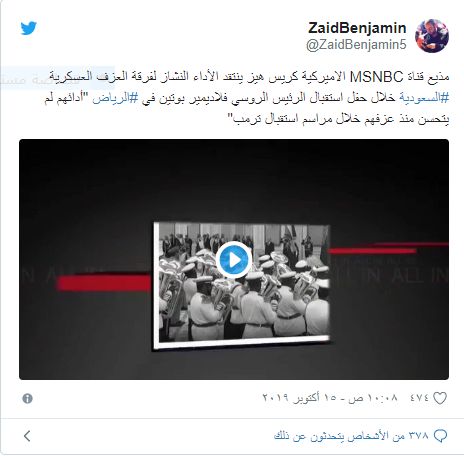
Task: Expand conversation with chevron arrow
Action: tap(27, 436)
